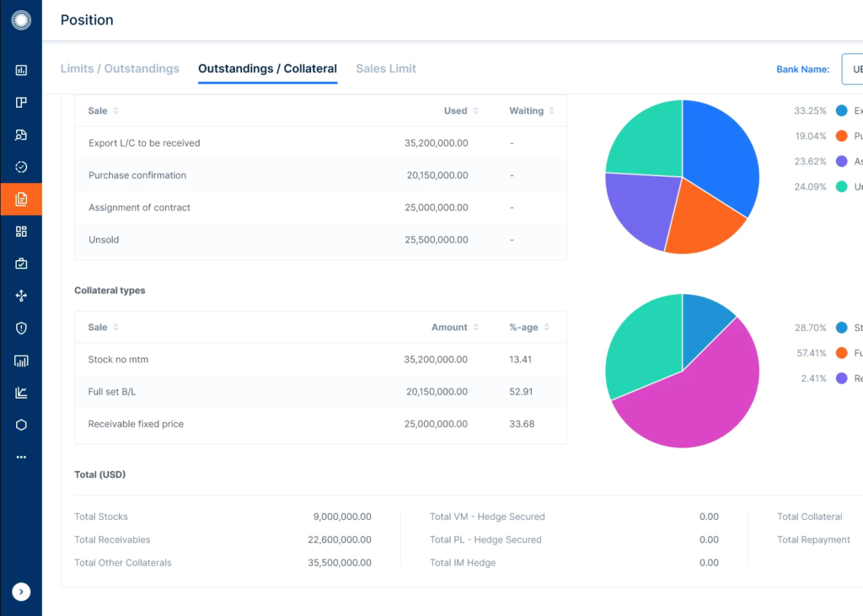The height and width of the screenshot is (616, 863).
Task: Open the document search sidebar icon
Action: (x=21, y=135)
